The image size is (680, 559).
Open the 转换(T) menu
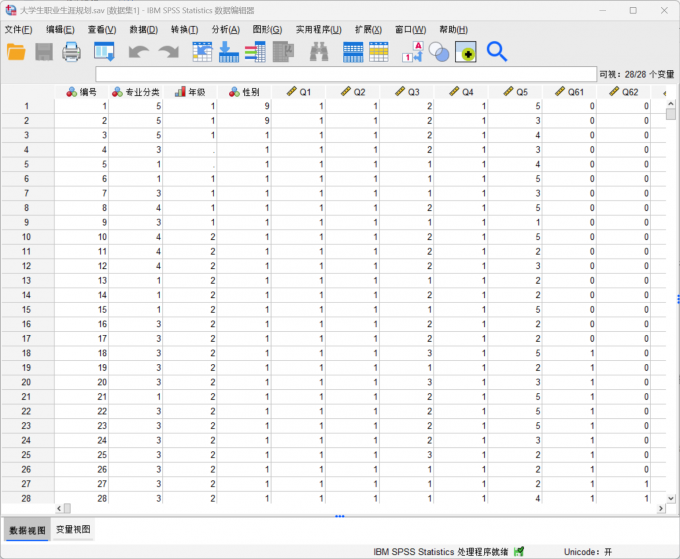pos(184,29)
